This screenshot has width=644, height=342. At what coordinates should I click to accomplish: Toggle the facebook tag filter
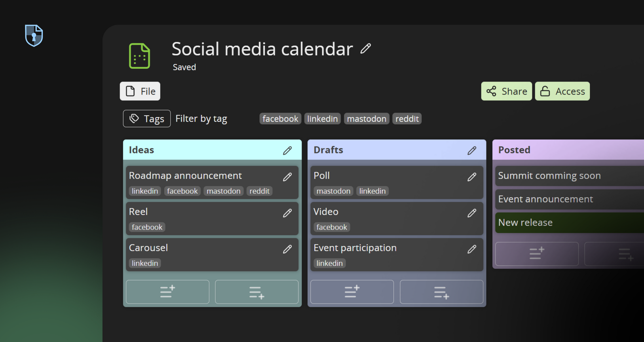(280, 119)
